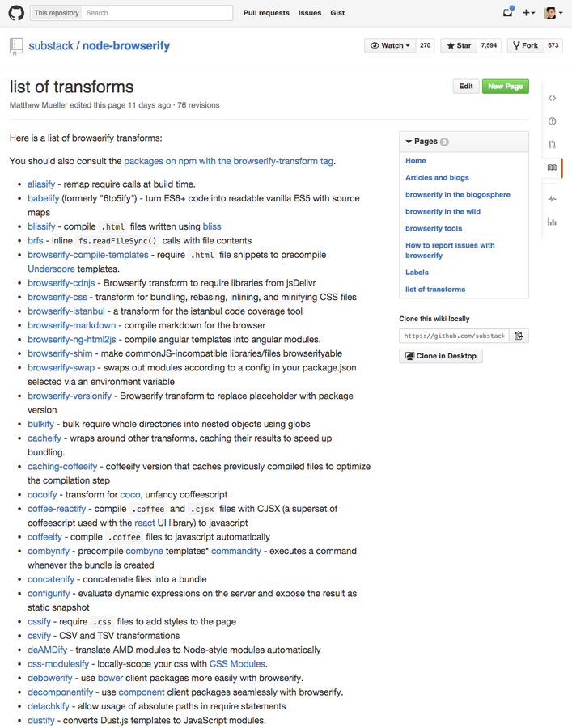The height and width of the screenshot is (728, 572).
Task: View the 7,594 stargazers count
Action: click(x=489, y=45)
